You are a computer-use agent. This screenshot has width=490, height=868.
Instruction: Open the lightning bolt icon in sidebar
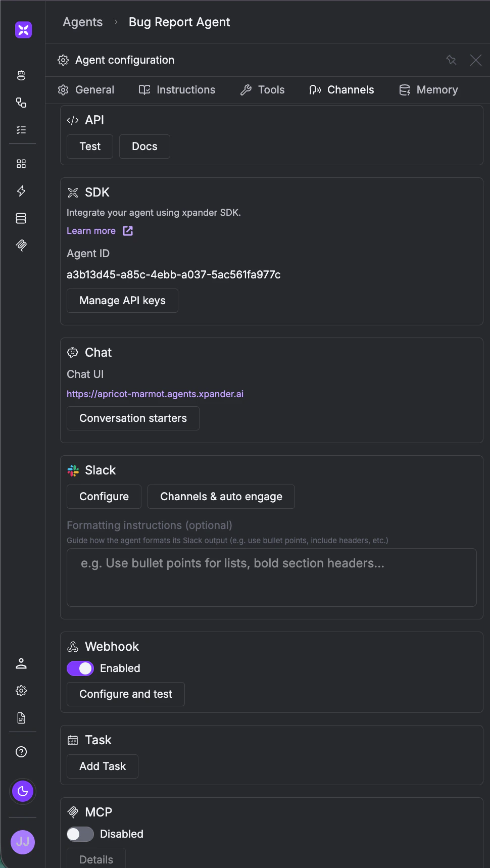click(x=21, y=191)
